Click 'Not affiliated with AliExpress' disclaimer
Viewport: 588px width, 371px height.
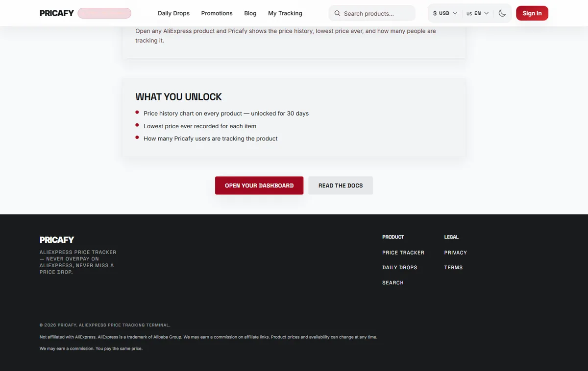point(208,337)
